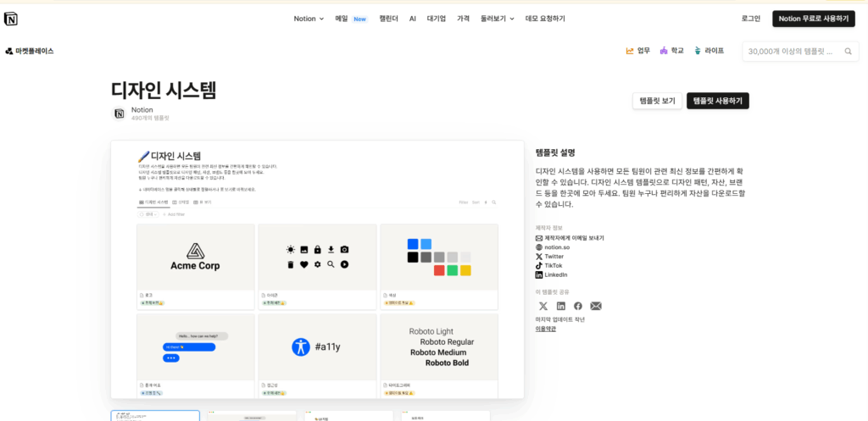
Task: Click the New badge next to 메일
Action: pos(359,19)
